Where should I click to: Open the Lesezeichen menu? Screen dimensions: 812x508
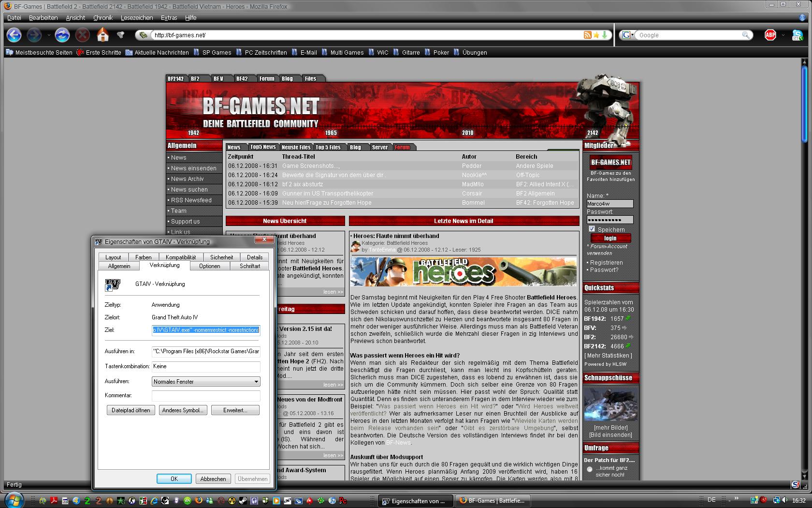point(137,17)
